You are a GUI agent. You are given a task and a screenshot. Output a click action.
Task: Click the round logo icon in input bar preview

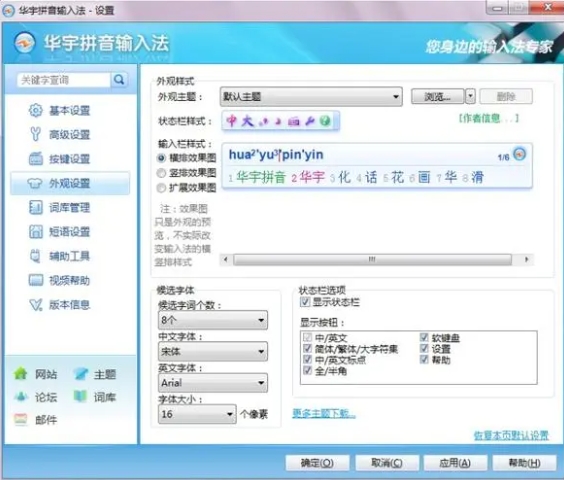[519, 154]
